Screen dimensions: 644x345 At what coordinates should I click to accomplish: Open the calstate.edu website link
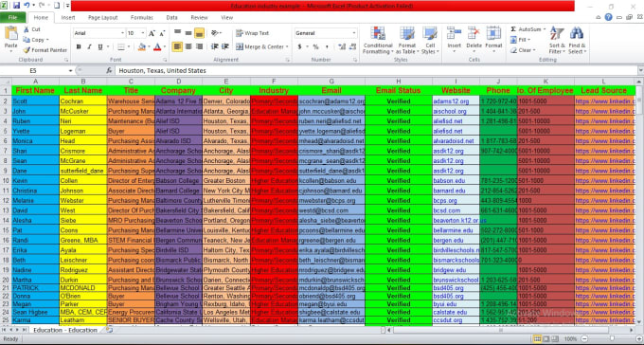(450, 312)
